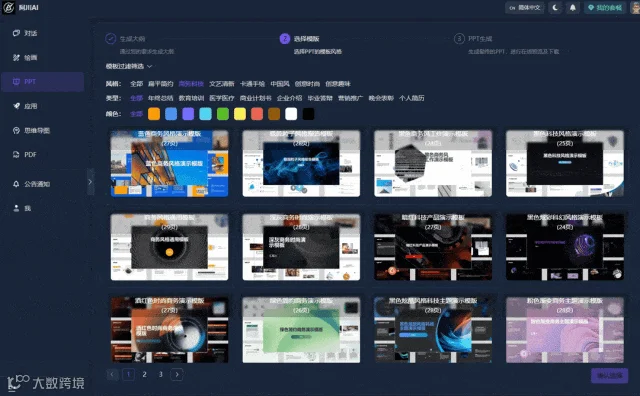Viewport: 640px width, 396px height.
Task: Select the 商务科技 style filter
Action: pos(191,84)
